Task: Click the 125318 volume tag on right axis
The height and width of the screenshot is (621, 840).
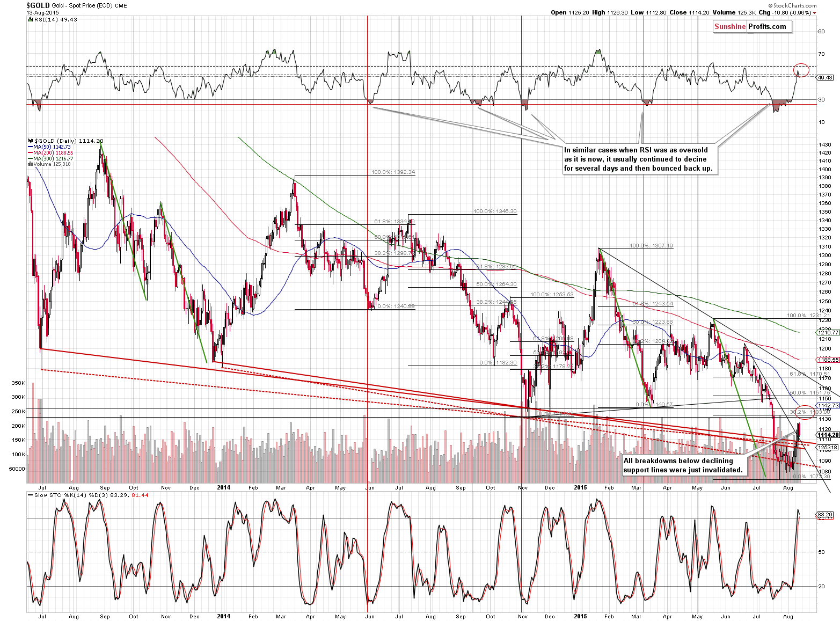Action: point(827,447)
